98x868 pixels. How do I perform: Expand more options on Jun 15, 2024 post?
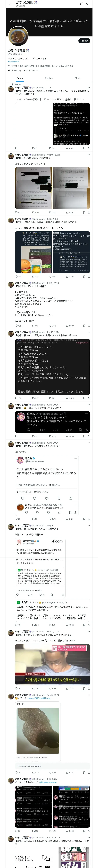pos(89,332)
